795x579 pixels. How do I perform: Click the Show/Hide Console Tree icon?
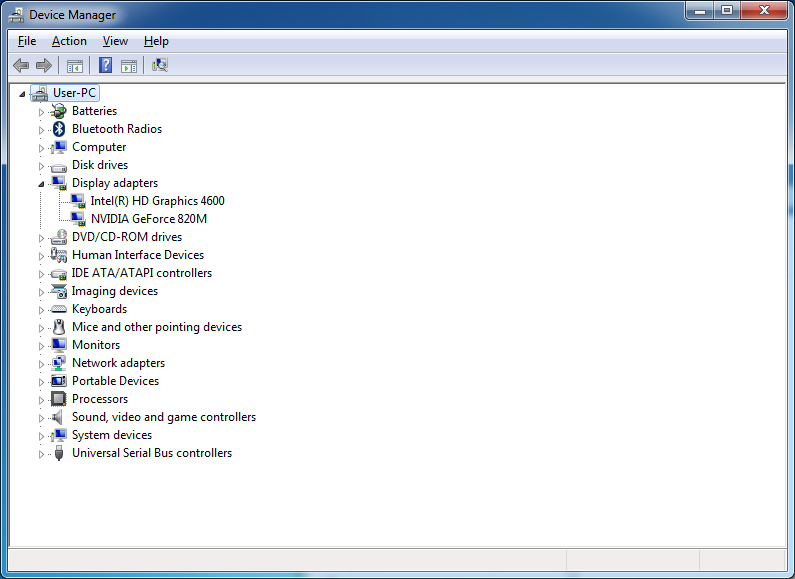[x=74, y=66]
